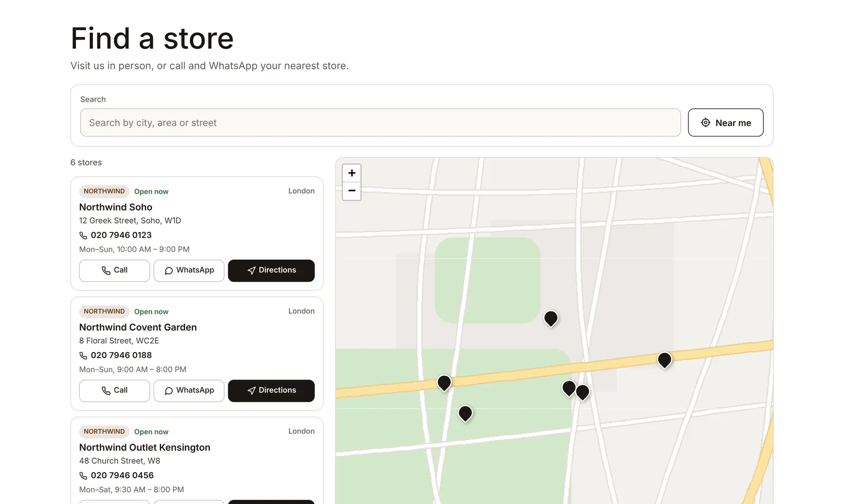Zoom out on the map
The image size is (844, 504).
tap(352, 191)
